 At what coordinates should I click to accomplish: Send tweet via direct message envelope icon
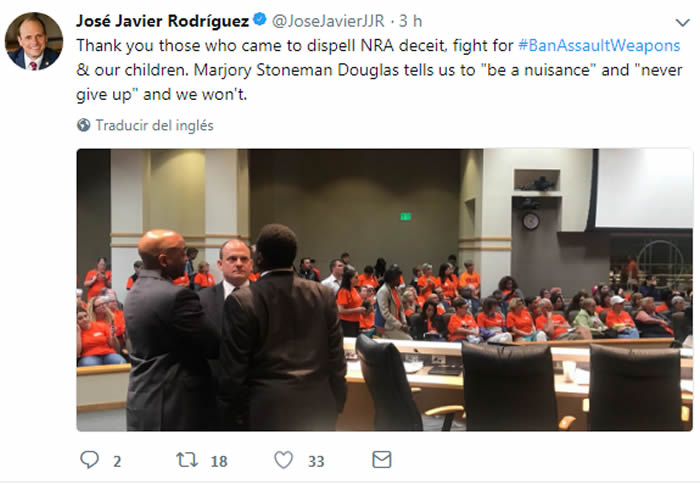click(382, 460)
